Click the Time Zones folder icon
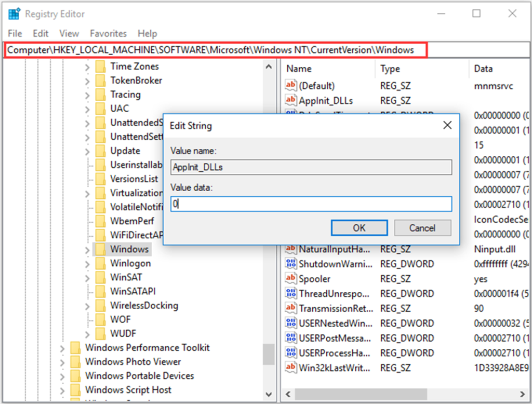 pos(100,66)
